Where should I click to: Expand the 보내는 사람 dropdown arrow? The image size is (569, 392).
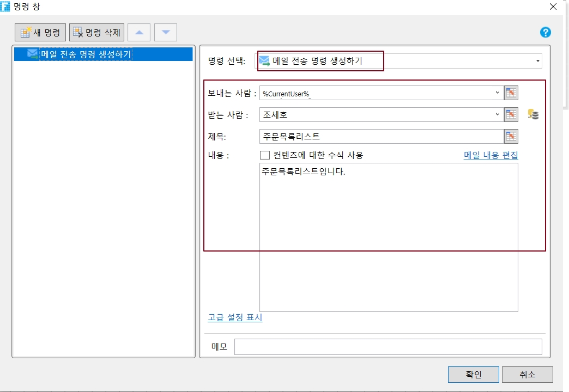tap(497, 93)
